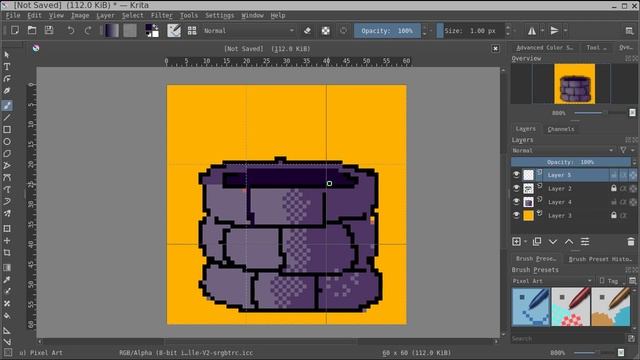Click the Save floppy disk icon

coord(49,30)
